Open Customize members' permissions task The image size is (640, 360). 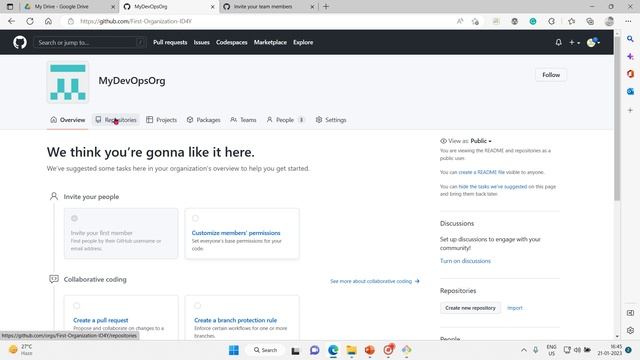[236, 233]
